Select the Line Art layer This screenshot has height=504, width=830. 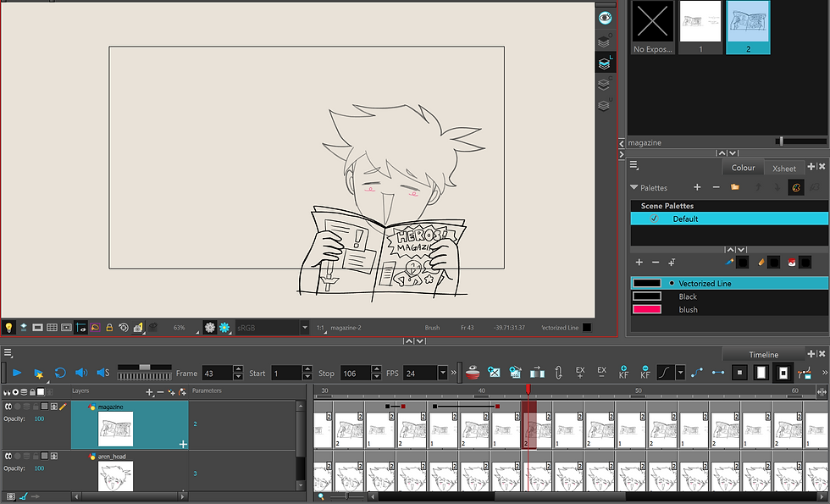pos(604,63)
